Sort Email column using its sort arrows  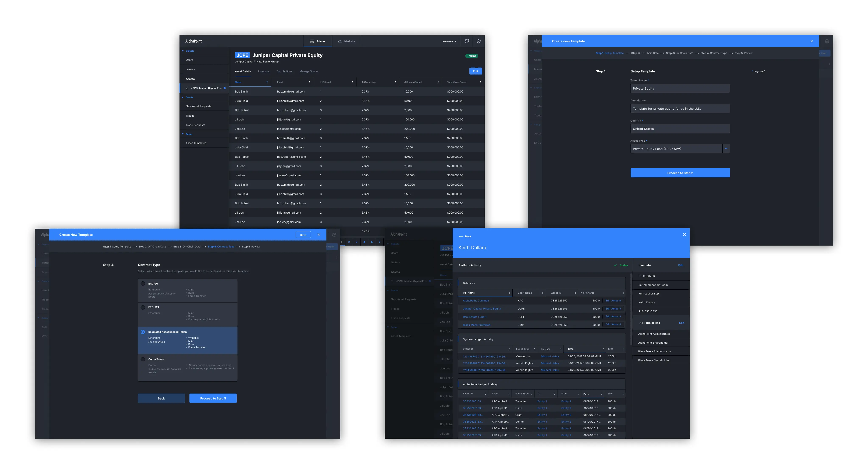pyautogui.click(x=309, y=82)
